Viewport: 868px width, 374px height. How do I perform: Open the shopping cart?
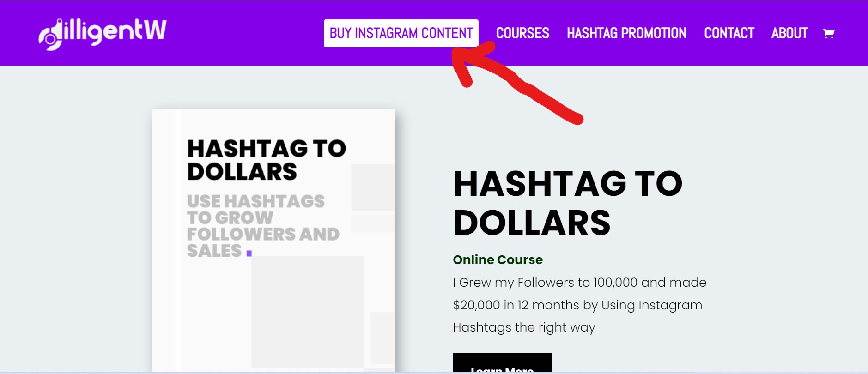coord(829,33)
